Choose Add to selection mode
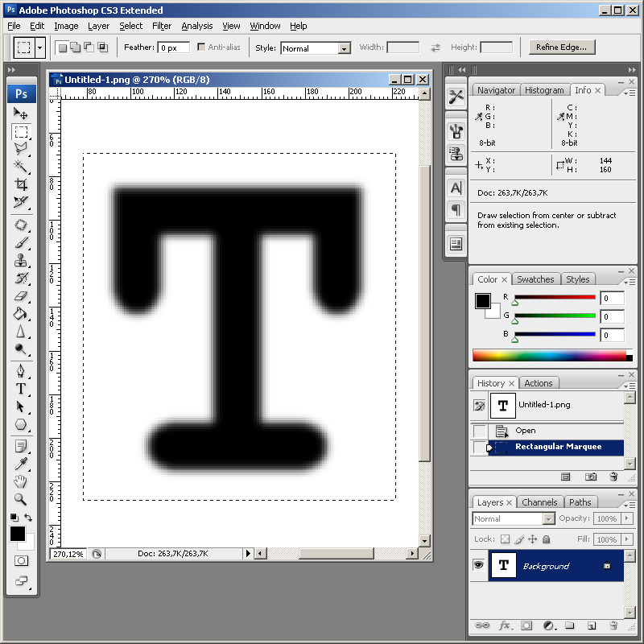644x644 pixels. click(76, 47)
